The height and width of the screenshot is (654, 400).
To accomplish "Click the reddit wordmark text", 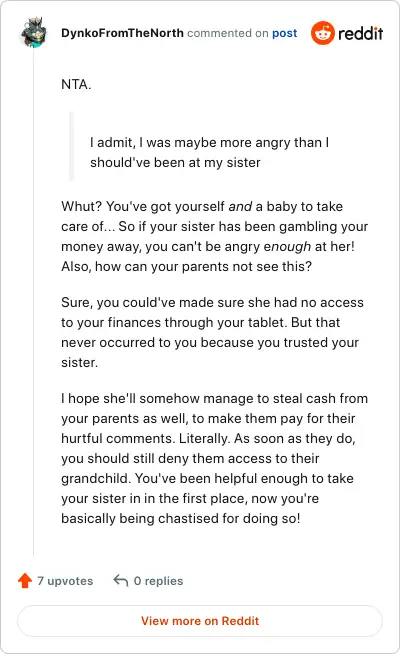I will 360,33.
